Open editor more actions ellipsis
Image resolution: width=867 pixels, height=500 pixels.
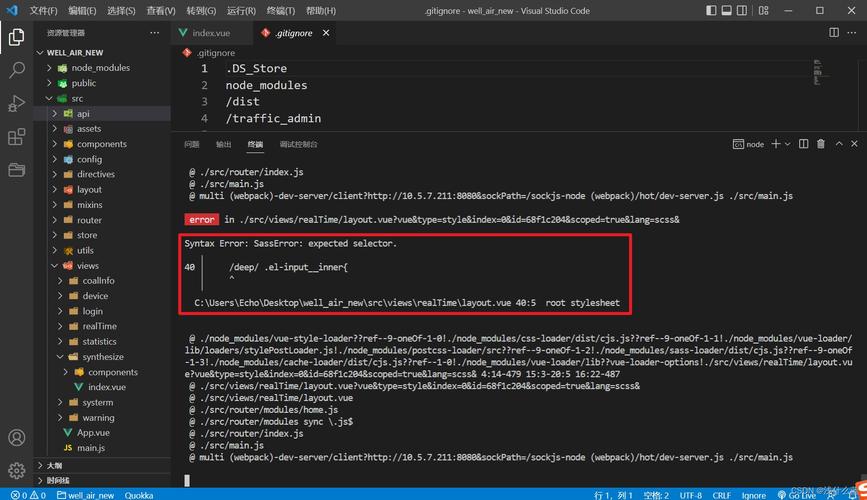(852, 33)
